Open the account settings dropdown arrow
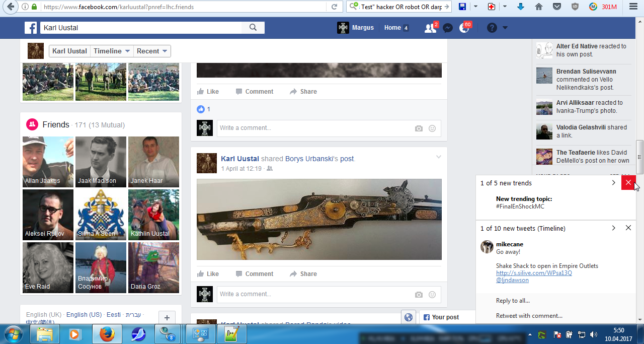The height and width of the screenshot is (344, 644). click(x=505, y=28)
